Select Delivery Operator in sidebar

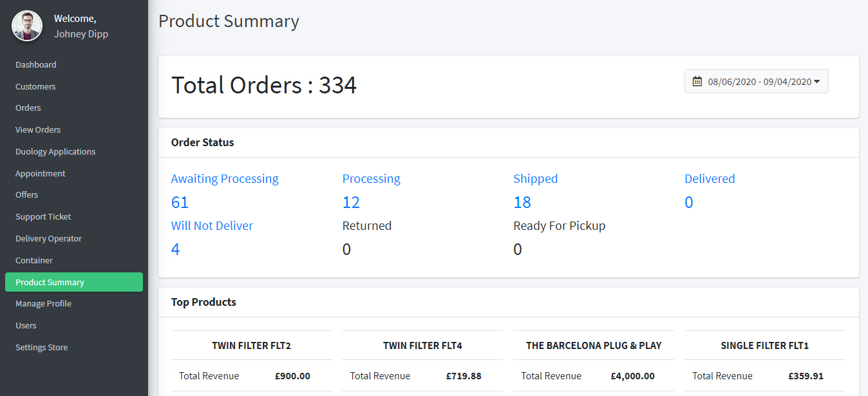tap(49, 239)
